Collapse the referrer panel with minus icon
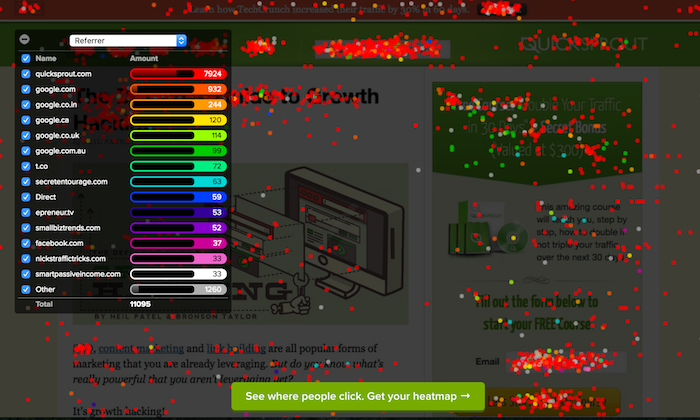Image resolution: width=700 pixels, height=420 pixels. pyautogui.click(x=25, y=39)
